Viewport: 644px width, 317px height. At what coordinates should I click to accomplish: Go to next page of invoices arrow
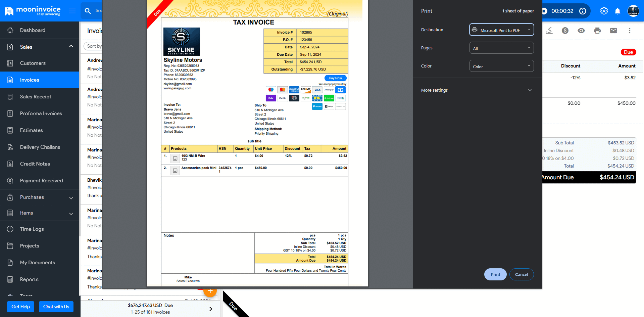pos(211,309)
